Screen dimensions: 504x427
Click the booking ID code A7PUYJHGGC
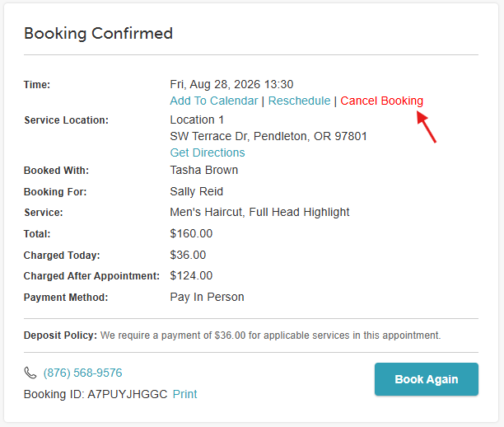click(x=128, y=394)
